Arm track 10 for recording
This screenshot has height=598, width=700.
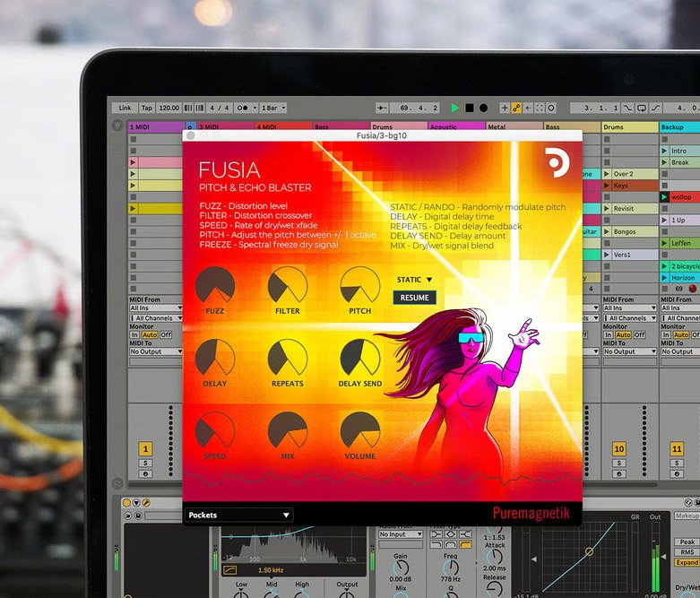(x=618, y=474)
